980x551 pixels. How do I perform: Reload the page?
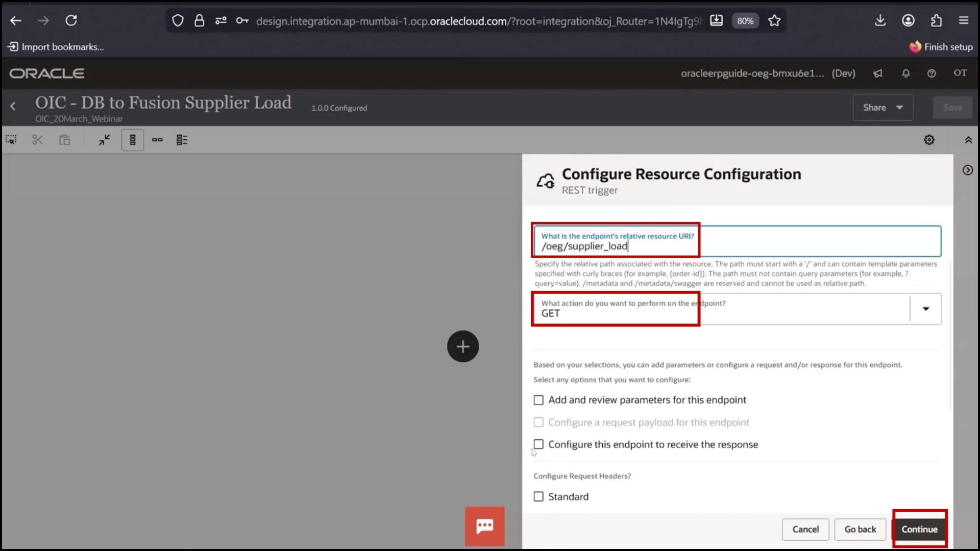pyautogui.click(x=71, y=20)
